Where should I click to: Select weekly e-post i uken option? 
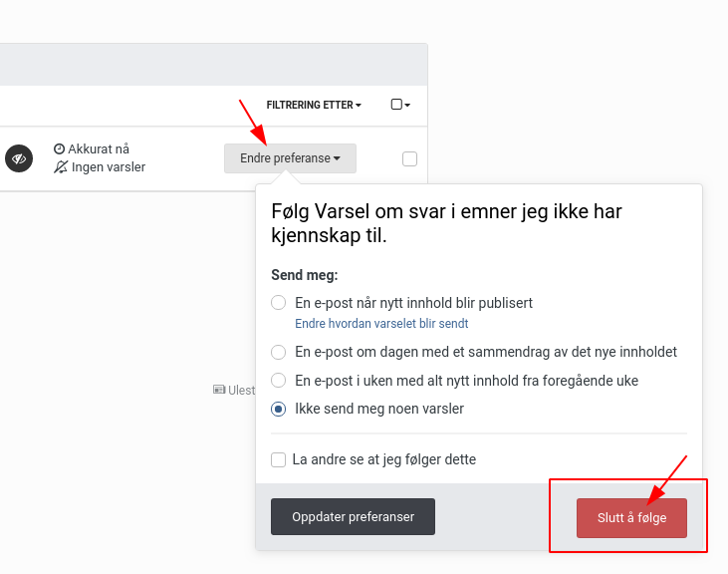[x=278, y=381]
